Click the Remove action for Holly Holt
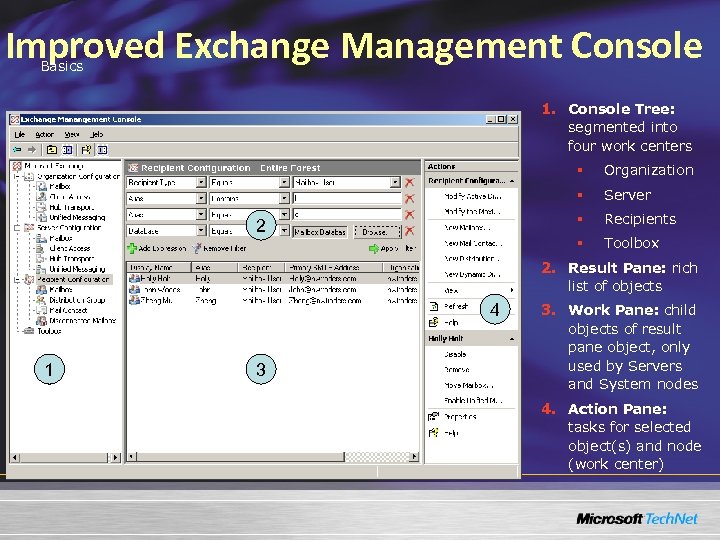Screen dimensions: 720x540 (x=456, y=370)
